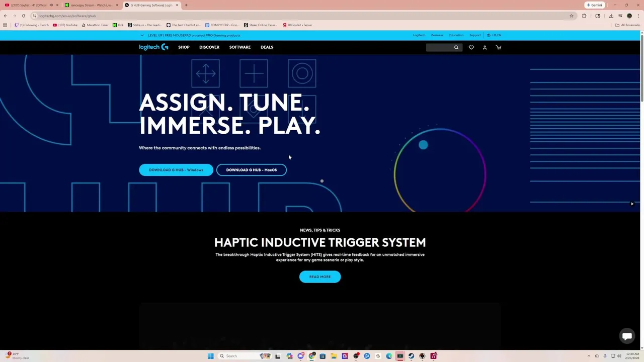The width and height of the screenshot is (644, 362).
Task: Open the DISCOVER menu
Action: tap(209, 47)
